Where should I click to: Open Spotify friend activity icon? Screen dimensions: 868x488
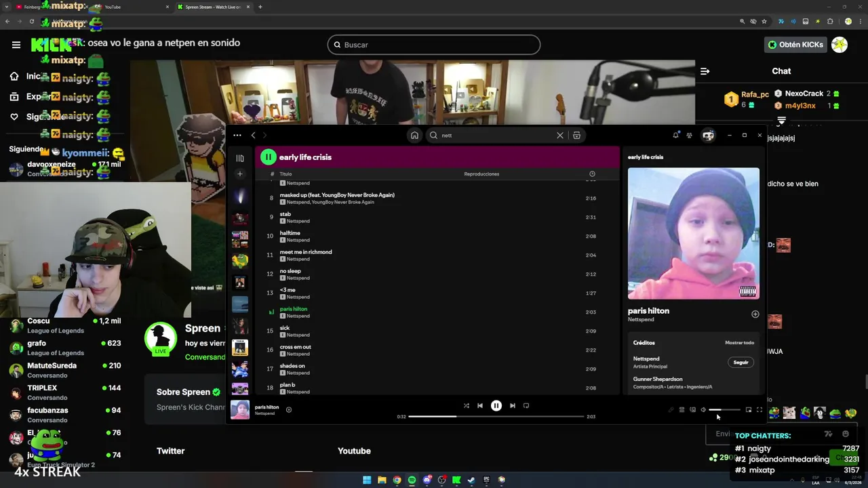click(689, 135)
